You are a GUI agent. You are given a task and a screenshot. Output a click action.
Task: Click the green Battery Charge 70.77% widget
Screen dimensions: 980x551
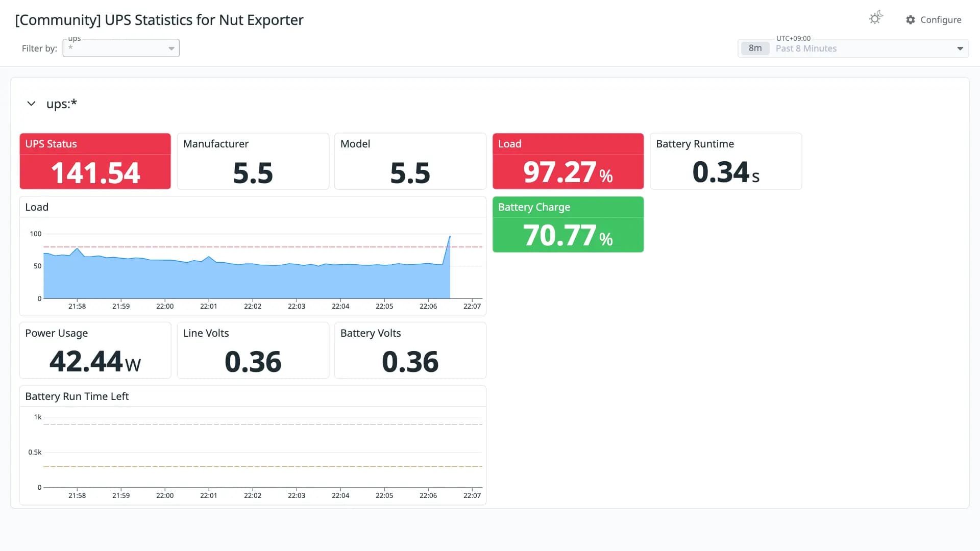[568, 224]
